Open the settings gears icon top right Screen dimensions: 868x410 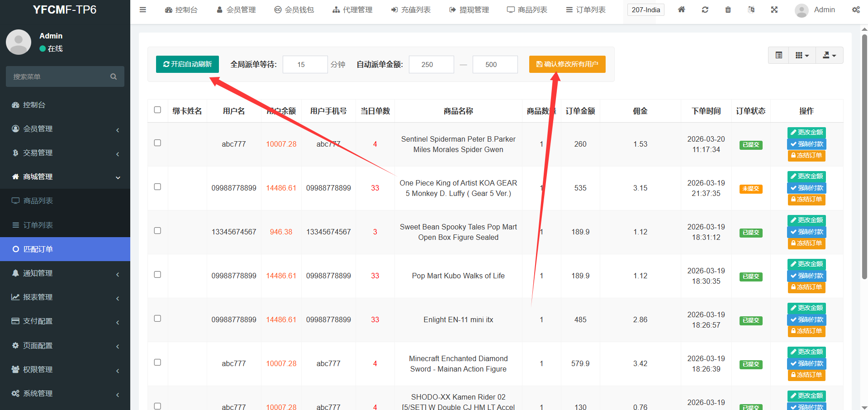point(856,10)
